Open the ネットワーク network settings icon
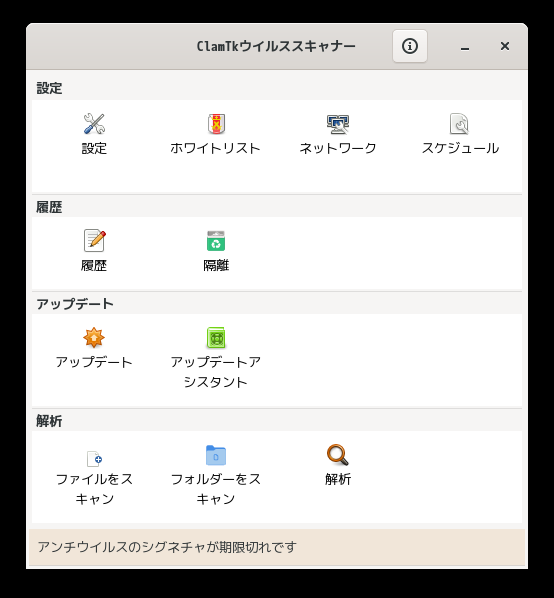 (338, 124)
